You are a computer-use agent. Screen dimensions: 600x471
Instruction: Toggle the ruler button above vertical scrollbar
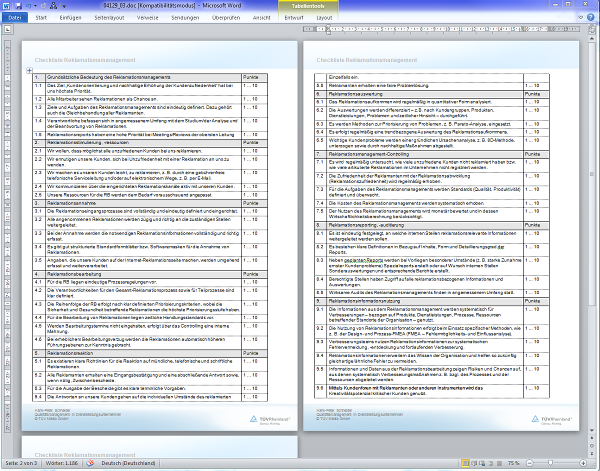point(594,32)
